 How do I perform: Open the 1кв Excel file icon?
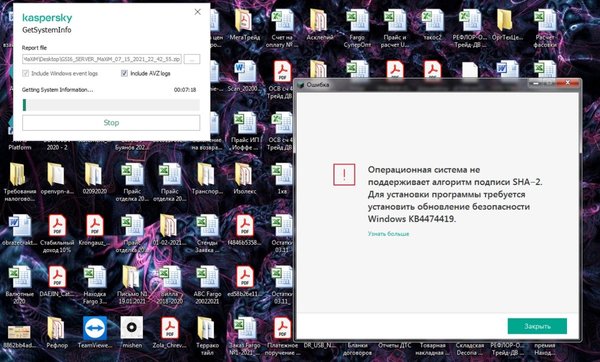tap(282, 174)
